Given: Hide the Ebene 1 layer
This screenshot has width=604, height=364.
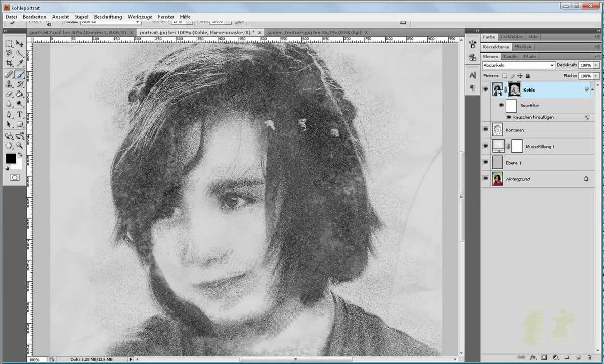Looking at the screenshot, I should (485, 162).
